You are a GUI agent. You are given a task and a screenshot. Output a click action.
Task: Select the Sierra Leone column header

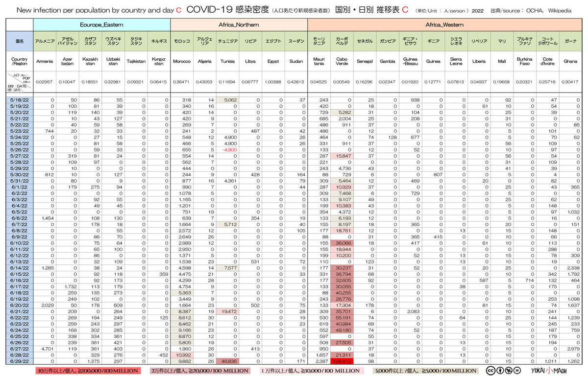[x=456, y=62]
